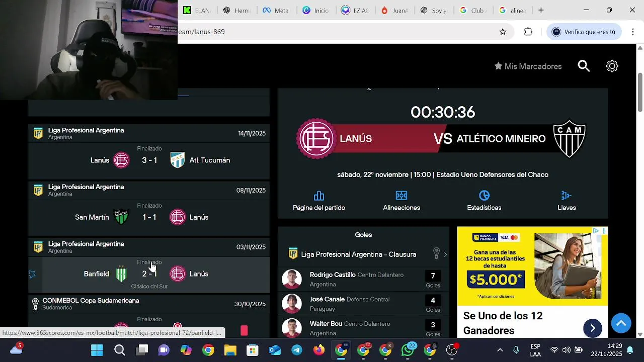Click the Banco Pichincha ad image
Image resolution: width=644 pixels, height=362 pixels.
532,266
